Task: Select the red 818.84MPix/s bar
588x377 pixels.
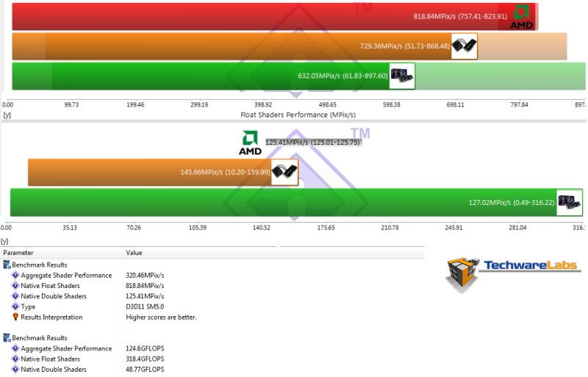Action: click(x=275, y=17)
